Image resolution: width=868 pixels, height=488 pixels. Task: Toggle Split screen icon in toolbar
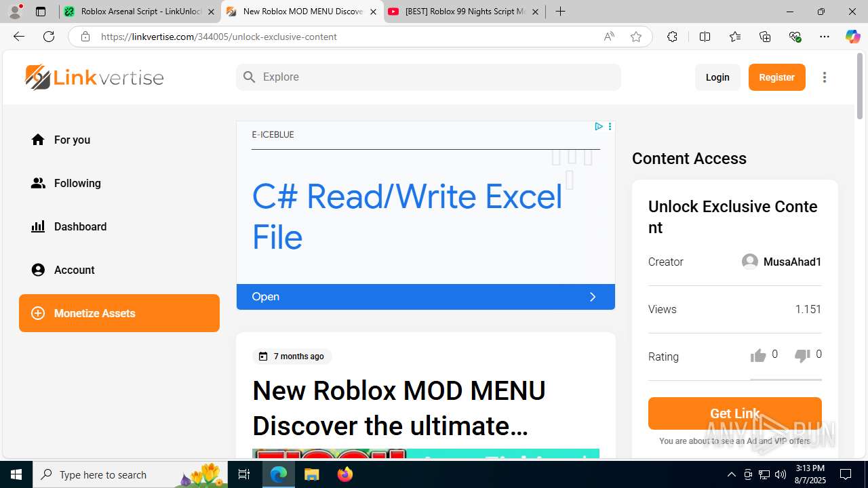705,37
